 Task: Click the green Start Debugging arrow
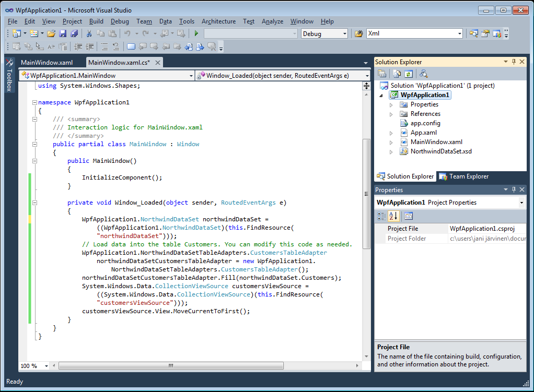click(195, 33)
